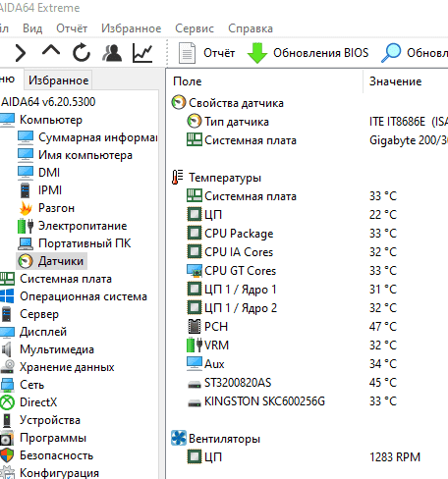Click the Хранение данных disk icon
This screenshot has height=479, width=448.
(7, 367)
